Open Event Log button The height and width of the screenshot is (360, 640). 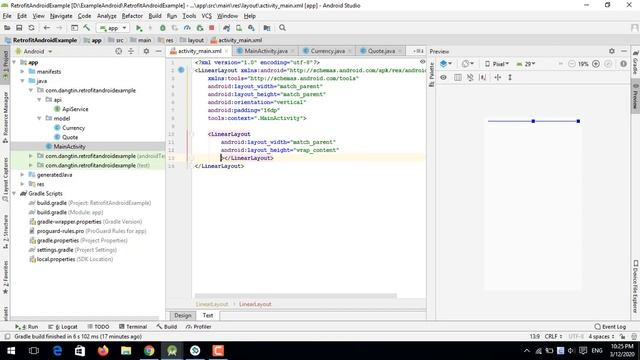pyautogui.click(x=610, y=327)
